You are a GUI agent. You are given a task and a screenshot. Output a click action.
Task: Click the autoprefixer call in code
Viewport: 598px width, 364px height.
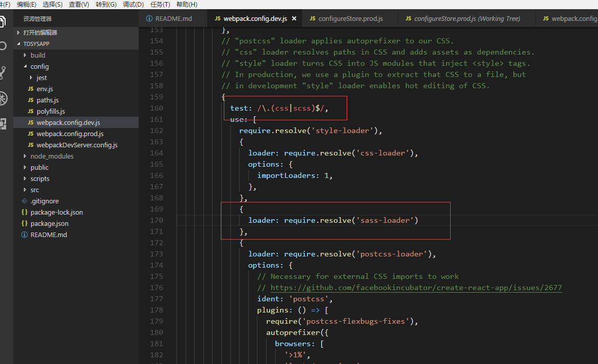[293, 333]
